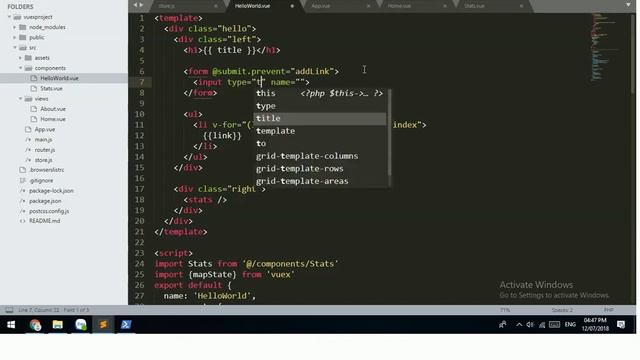This screenshot has width=640, height=360.
Task: Open About.vue in the views folder
Action: point(53,109)
